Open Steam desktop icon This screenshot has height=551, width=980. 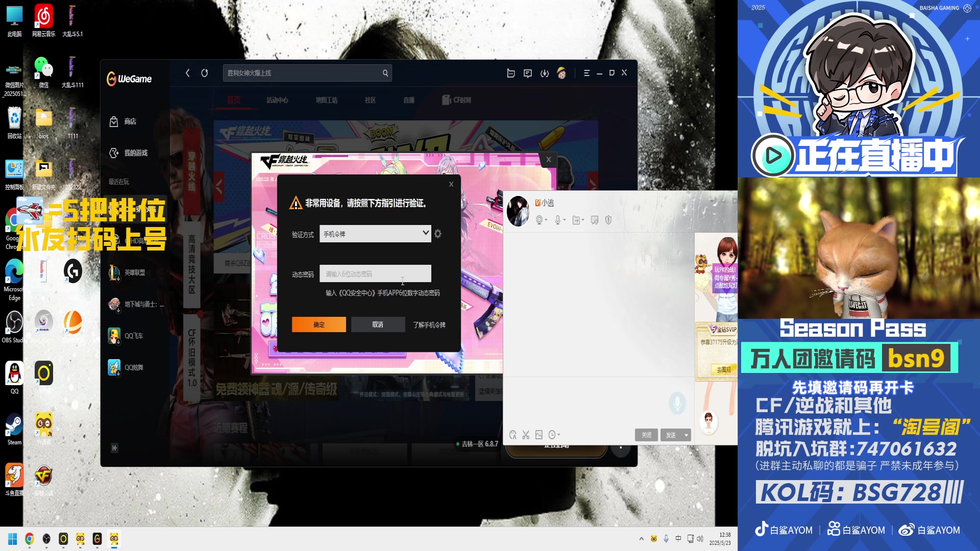(14, 429)
